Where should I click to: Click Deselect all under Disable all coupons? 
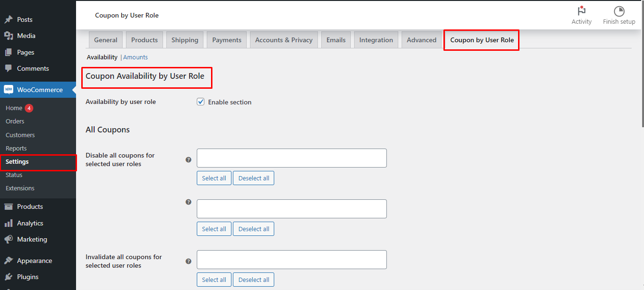(x=254, y=178)
